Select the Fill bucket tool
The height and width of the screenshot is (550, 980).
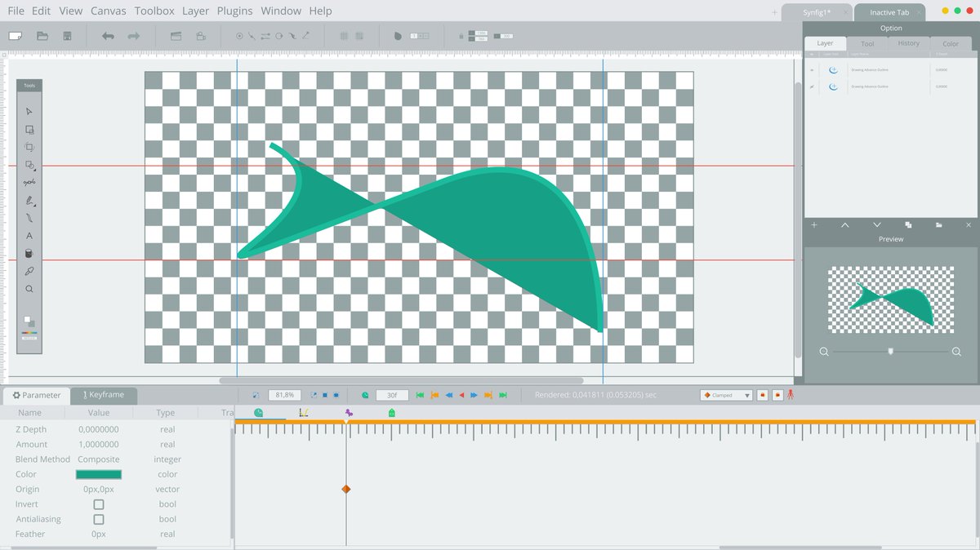(x=29, y=254)
